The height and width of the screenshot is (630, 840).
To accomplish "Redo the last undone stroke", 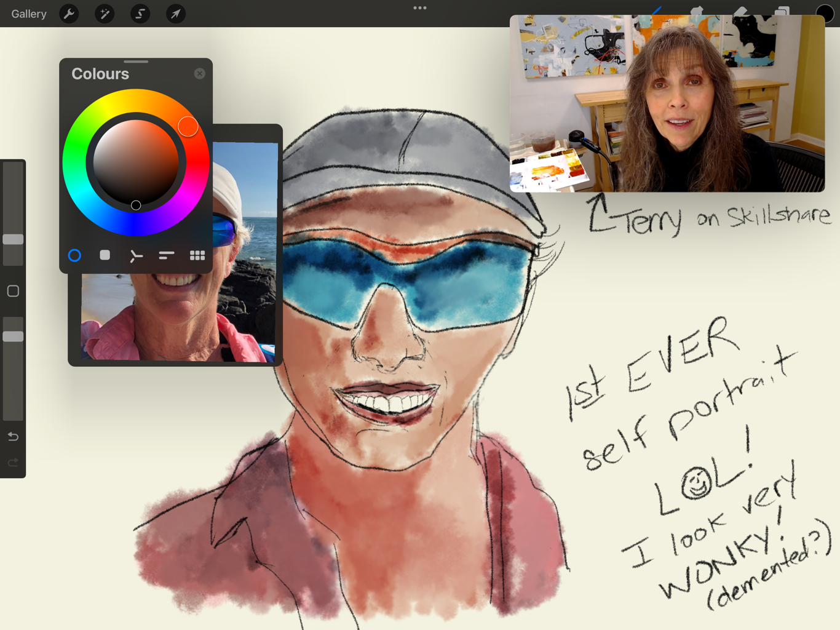I will 13,462.
